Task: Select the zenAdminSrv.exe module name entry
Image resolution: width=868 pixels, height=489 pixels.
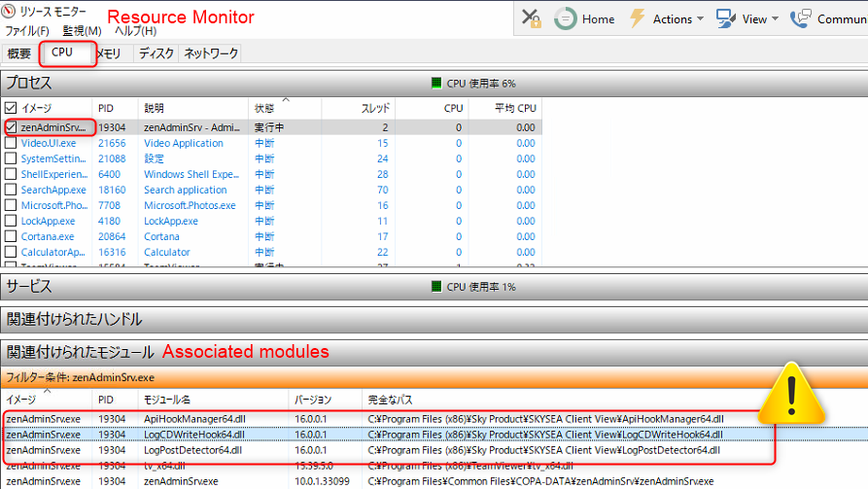Action: (181, 481)
